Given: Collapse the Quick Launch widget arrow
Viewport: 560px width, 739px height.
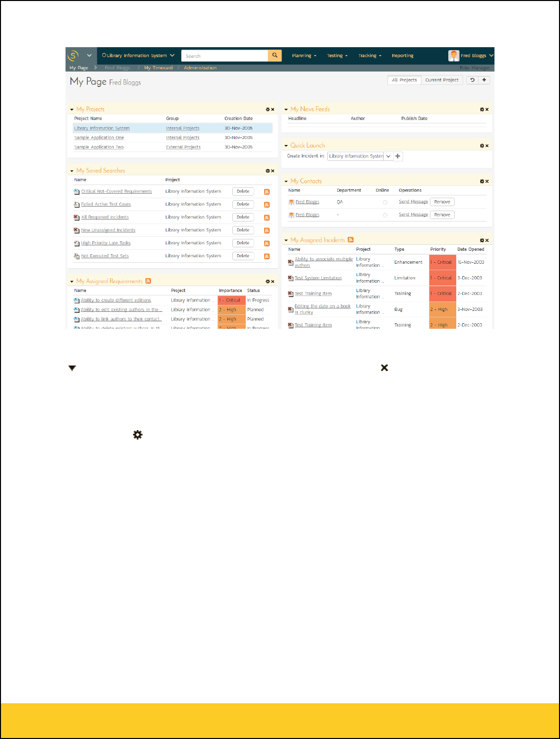Looking at the screenshot, I should point(286,146).
